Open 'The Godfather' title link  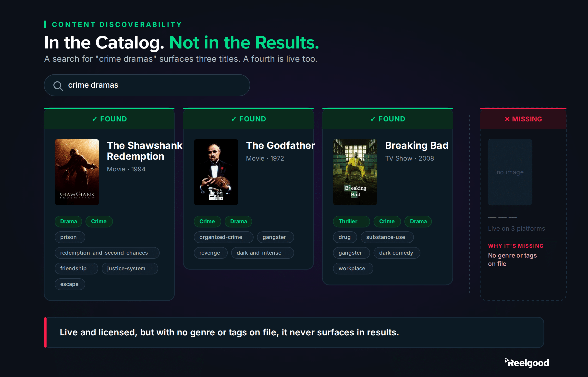coord(281,145)
